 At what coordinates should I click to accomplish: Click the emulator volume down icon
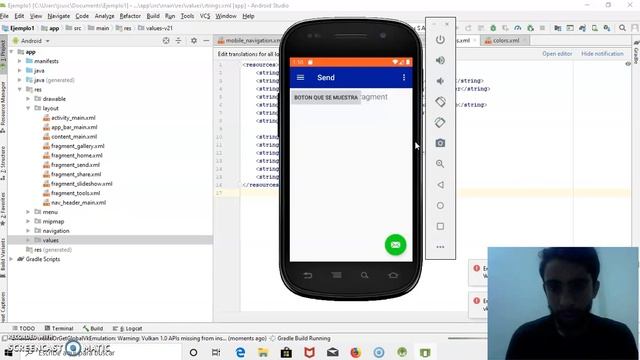(x=440, y=81)
